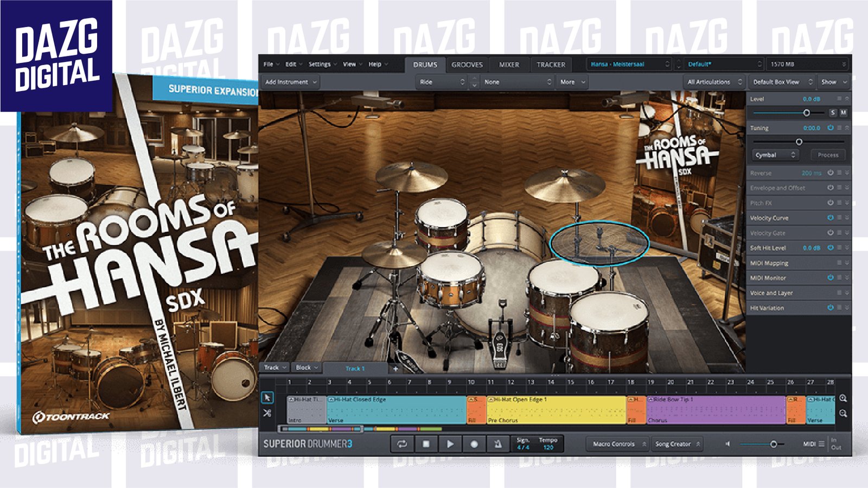The width and height of the screenshot is (868, 488).
Task: Open the Tuning property menu square icon
Action: [x=839, y=128]
